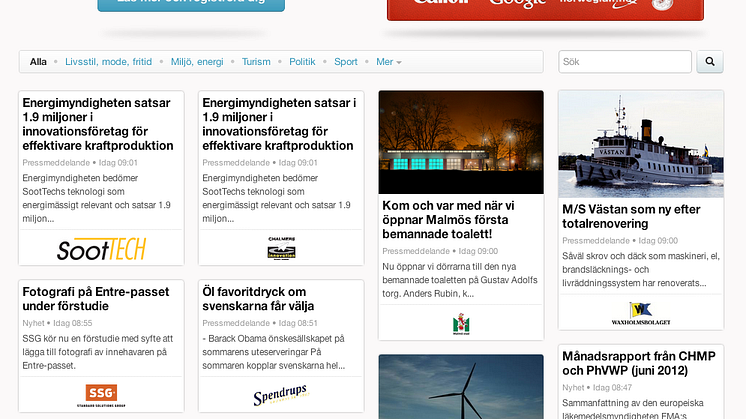
Task: Open Malmös första bemannade toalett headline
Action: [x=448, y=220]
